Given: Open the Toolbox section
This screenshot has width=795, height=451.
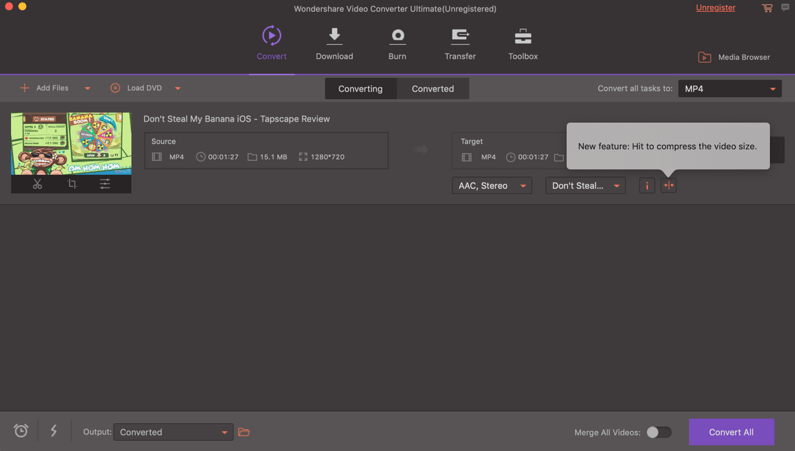Looking at the screenshot, I should point(523,44).
